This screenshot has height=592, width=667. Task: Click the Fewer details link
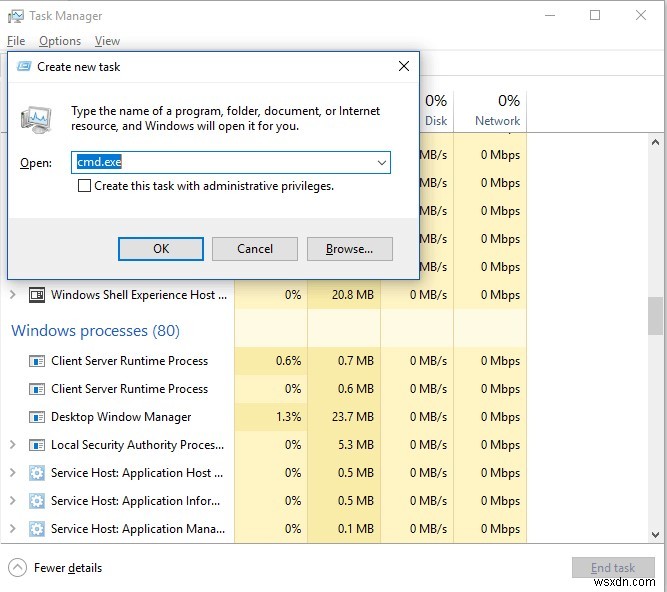pos(68,568)
